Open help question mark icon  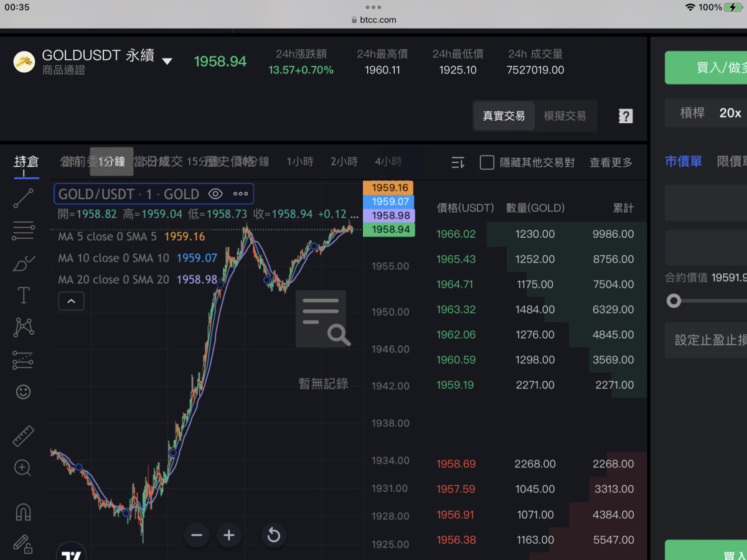tap(626, 116)
